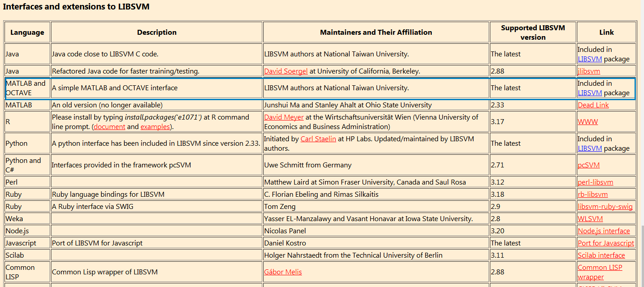Select 'Tom Zeng' maintainer cell
Screen dimensions: 644x287
click(376, 206)
